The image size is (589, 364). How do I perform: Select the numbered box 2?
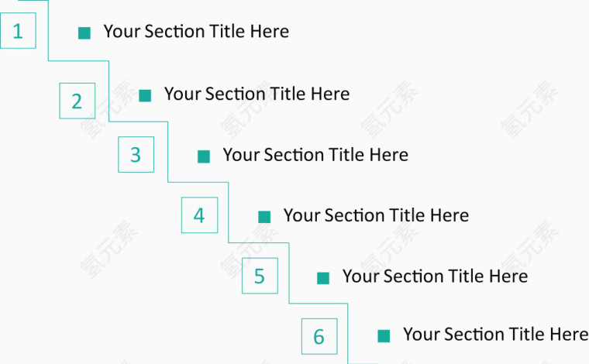pos(77,101)
